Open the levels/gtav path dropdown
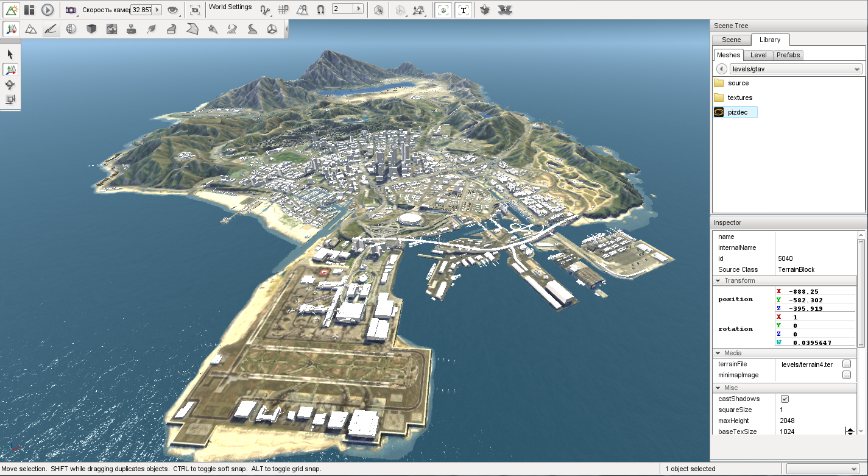The width and height of the screenshot is (868, 476). [796, 69]
